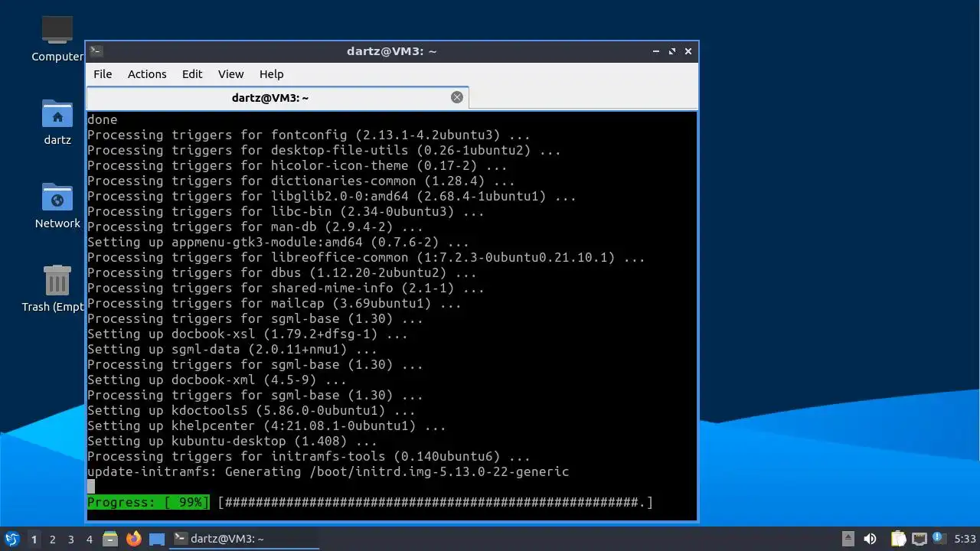Launch Firefox from the taskbar
This screenshot has width=980, height=551.
tap(134, 539)
